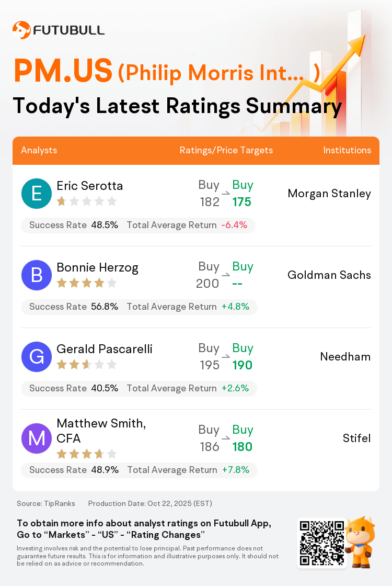Viewport: 392px width, 586px height.
Task: Click Matthew Smith's purple avatar
Action: pyautogui.click(x=37, y=438)
